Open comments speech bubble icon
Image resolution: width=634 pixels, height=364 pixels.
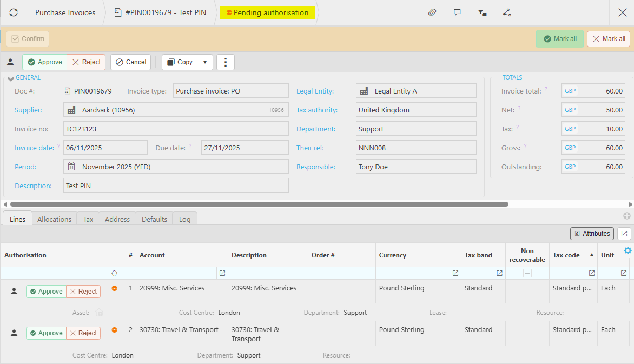point(457,12)
